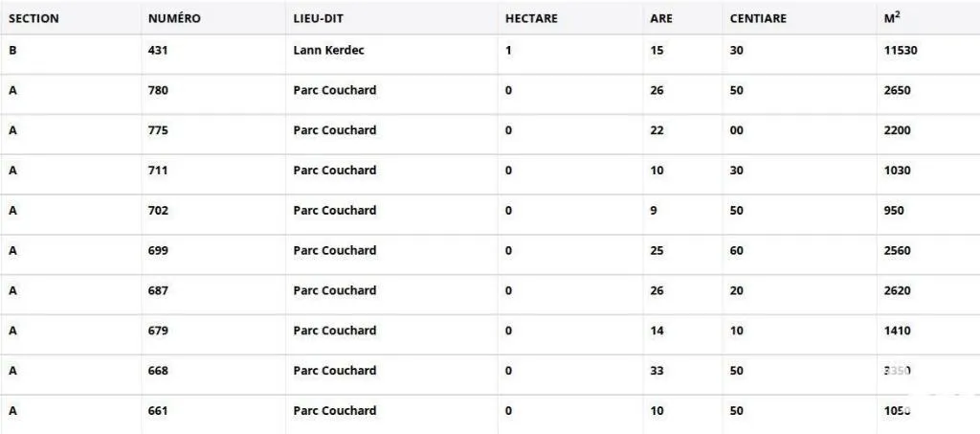Viewport: 980px width, 434px height.
Task: Click the M² column header
Action: (x=892, y=18)
